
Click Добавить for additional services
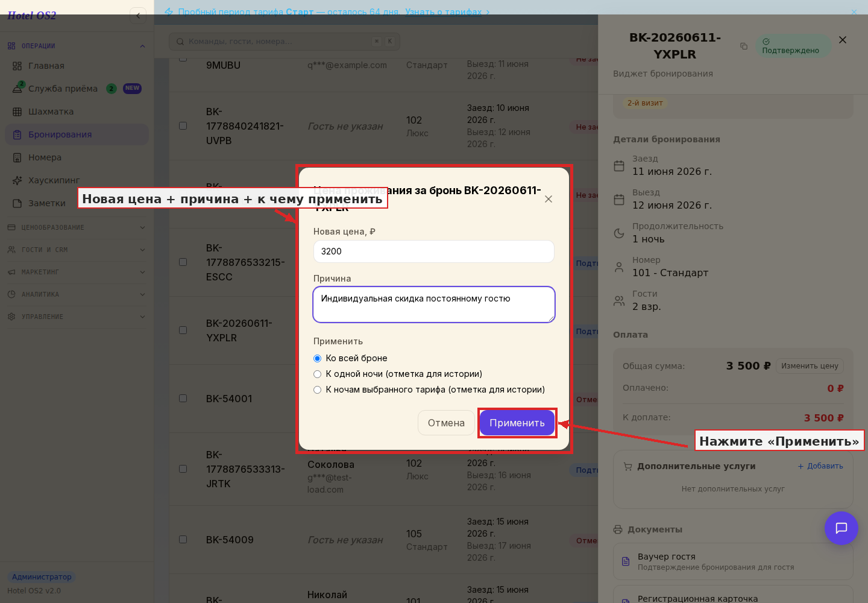820,466
